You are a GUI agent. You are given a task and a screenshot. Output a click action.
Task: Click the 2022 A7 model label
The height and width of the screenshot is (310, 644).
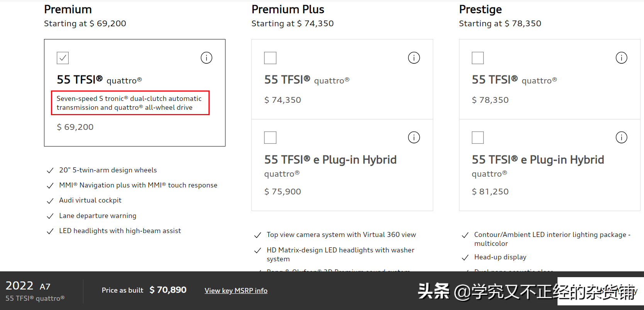28,286
